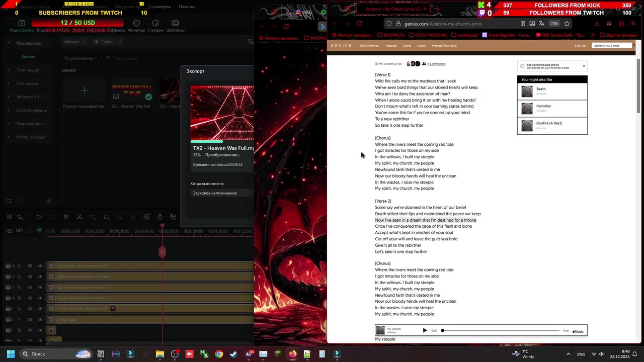Mute track 13 with its speaker icon
Viewport: 644px width, 362px height.
30,266
